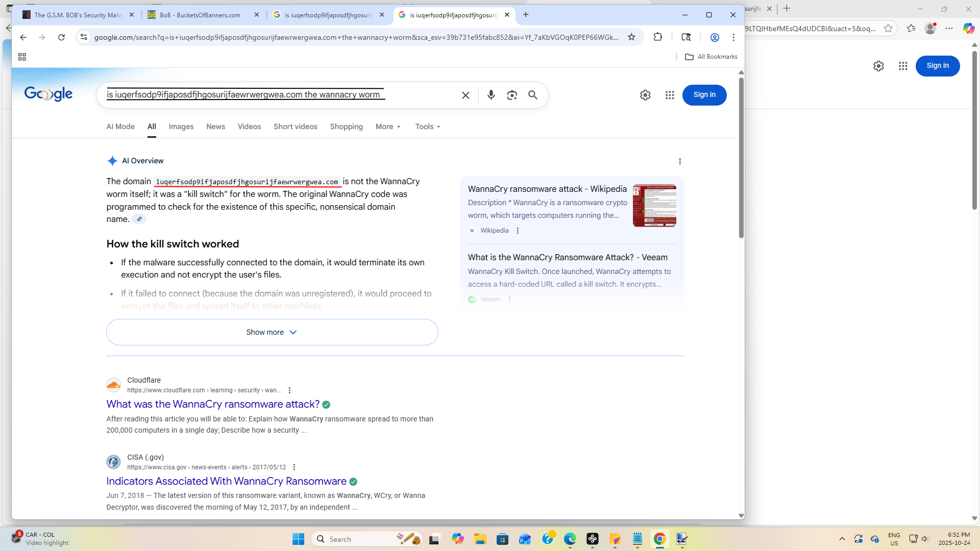Open the All Bookmarks folder
The width and height of the screenshot is (980, 551).
pyautogui.click(x=711, y=57)
